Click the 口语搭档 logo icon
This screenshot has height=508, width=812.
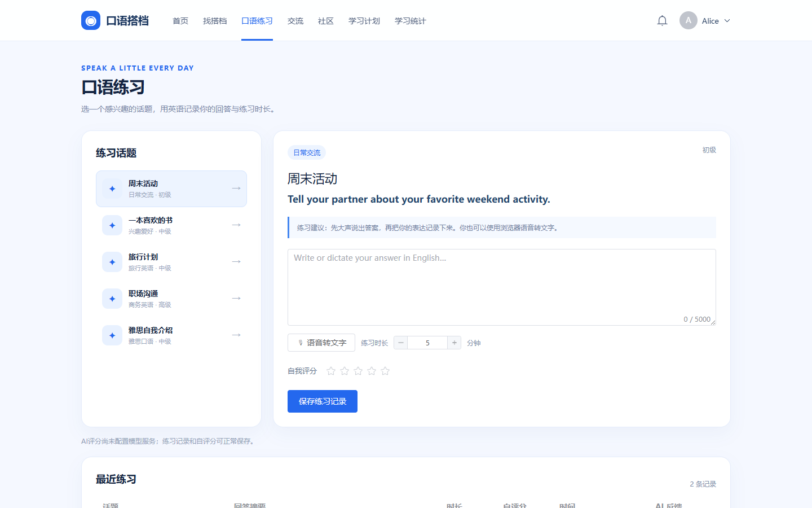tap(91, 21)
